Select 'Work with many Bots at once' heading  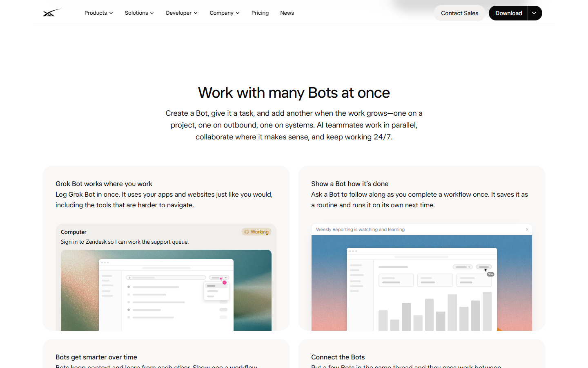point(294,93)
